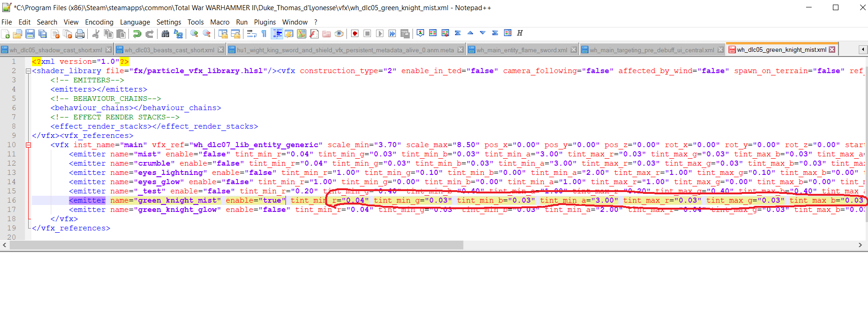Collapse the red fold marker on line 10
Viewport: 868px width, 310px height.
point(28,145)
